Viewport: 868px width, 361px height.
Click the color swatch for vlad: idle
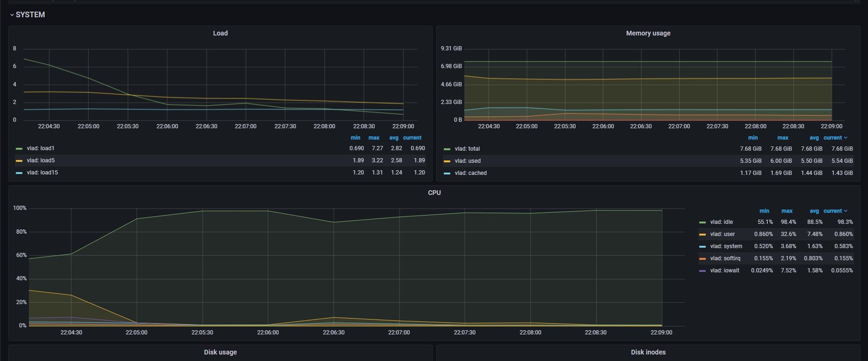coord(703,222)
